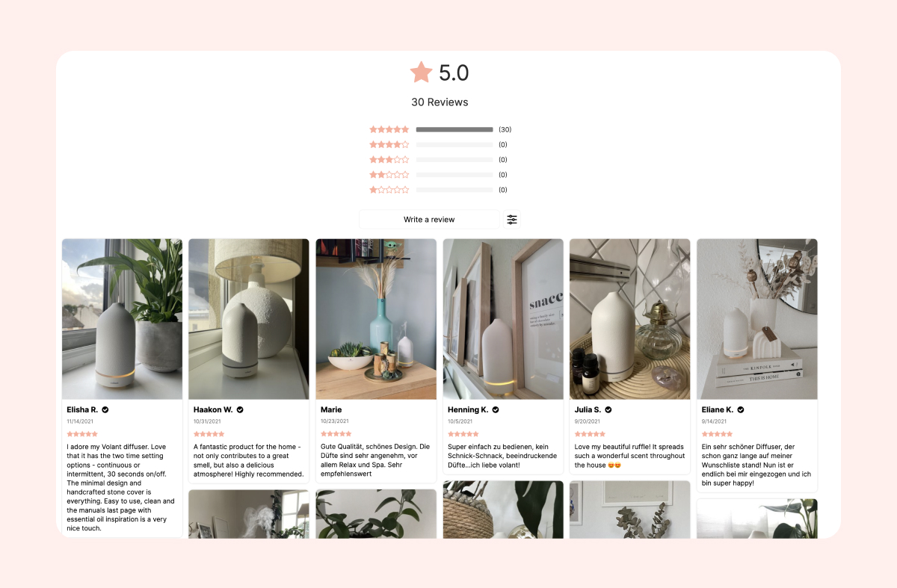Select the three-star rating row
The image size is (897, 588).
coord(440,159)
